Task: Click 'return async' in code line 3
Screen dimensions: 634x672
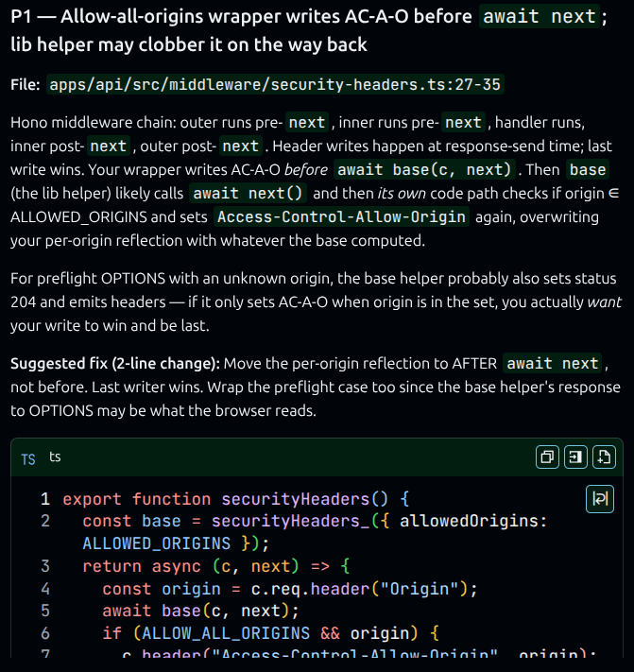Action: (142, 566)
